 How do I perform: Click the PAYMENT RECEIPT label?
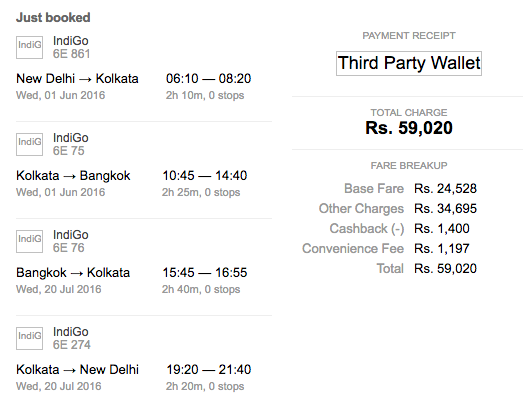[x=409, y=36]
